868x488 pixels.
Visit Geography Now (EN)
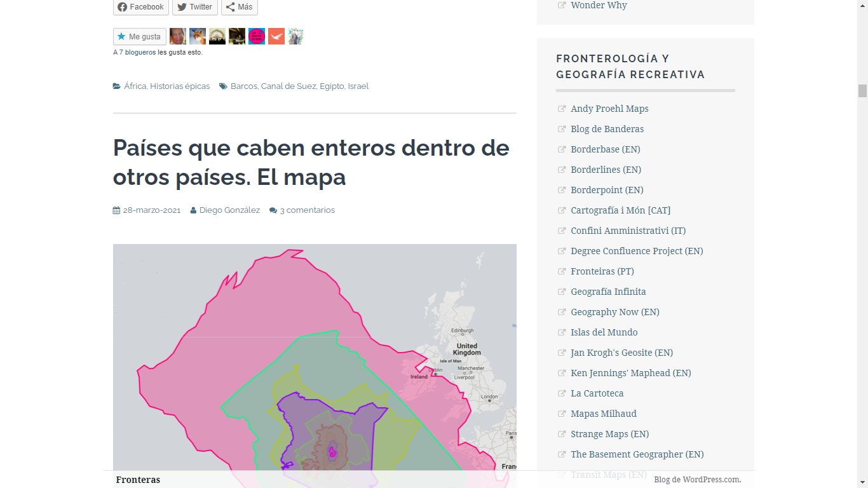tap(615, 312)
